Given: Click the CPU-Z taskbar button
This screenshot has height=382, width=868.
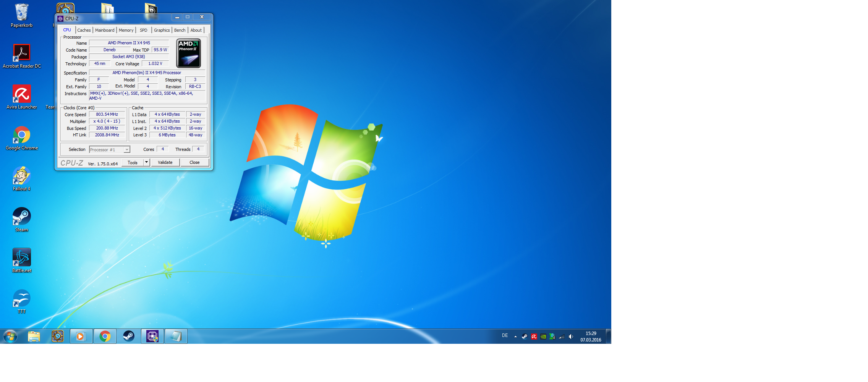Looking at the screenshot, I should tap(152, 336).
